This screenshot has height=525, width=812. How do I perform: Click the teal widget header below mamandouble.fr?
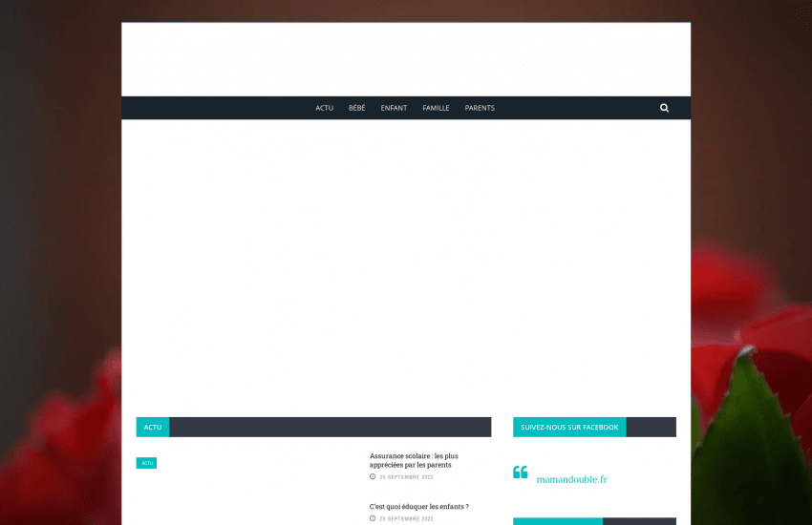[x=558, y=521]
